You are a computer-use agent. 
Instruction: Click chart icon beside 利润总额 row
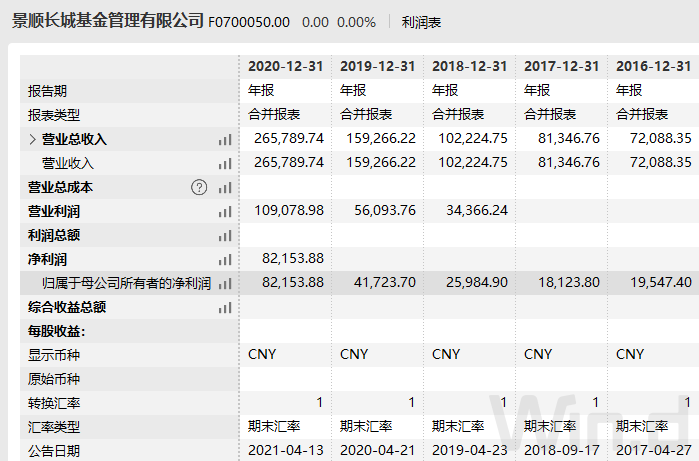coord(225,236)
